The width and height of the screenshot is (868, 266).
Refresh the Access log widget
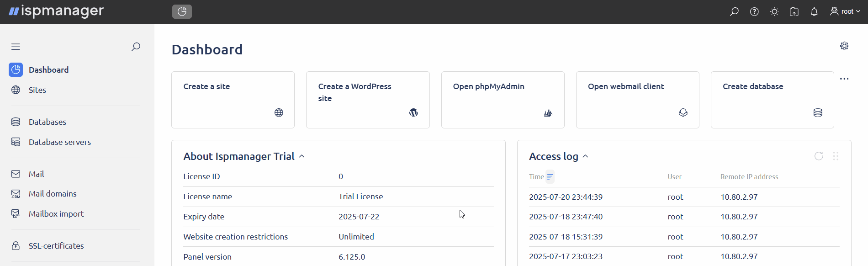coord(819,156)
